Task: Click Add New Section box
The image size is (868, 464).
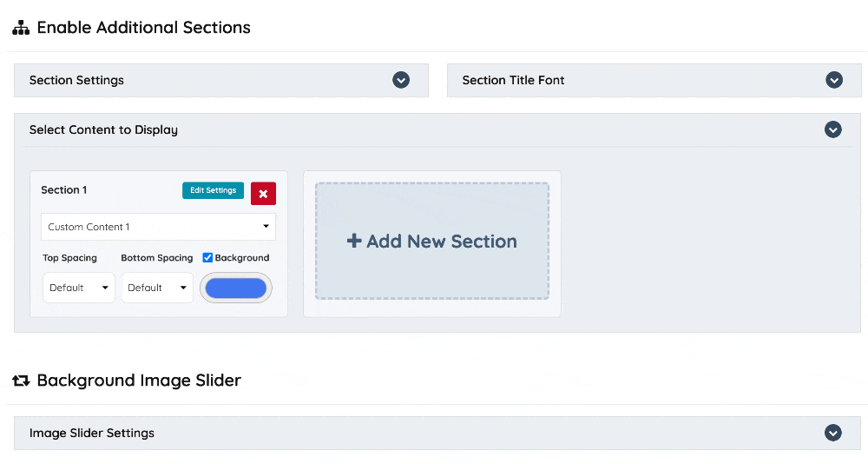Action: [432, 242]
